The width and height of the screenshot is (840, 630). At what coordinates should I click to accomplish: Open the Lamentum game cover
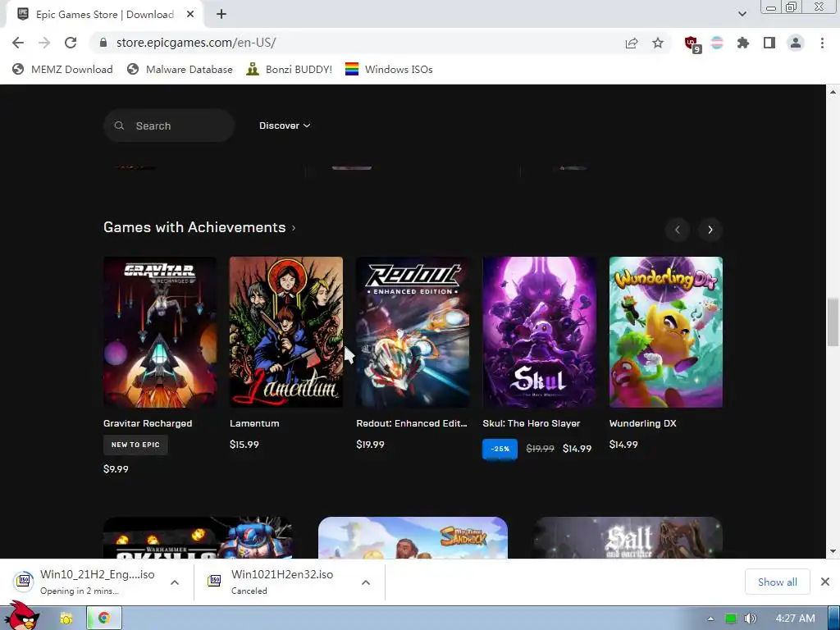point(286,332)
